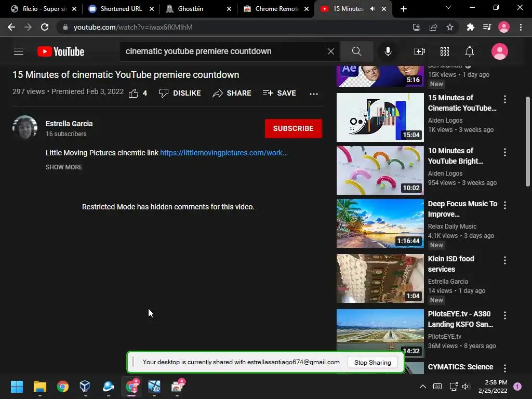Go to YouTube home via logo
The height and width of the screenshot is (399, 532).
(x=60, y=51)
